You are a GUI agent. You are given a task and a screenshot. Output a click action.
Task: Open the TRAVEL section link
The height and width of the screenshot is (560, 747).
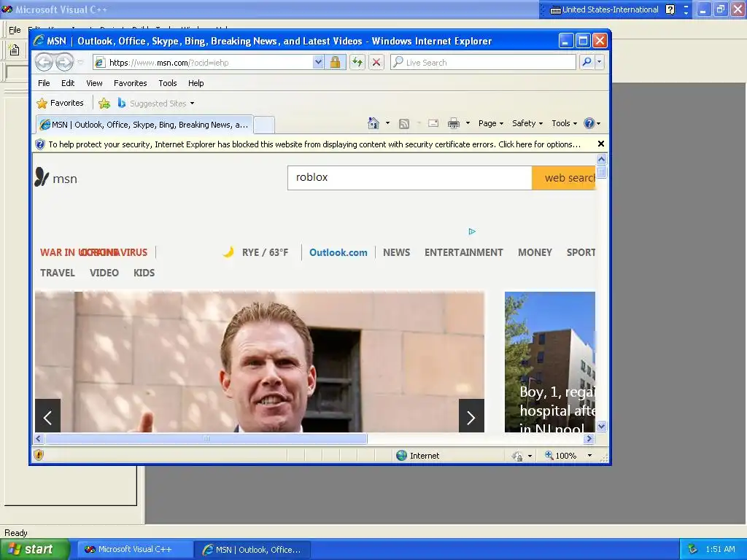coord(57,273)
